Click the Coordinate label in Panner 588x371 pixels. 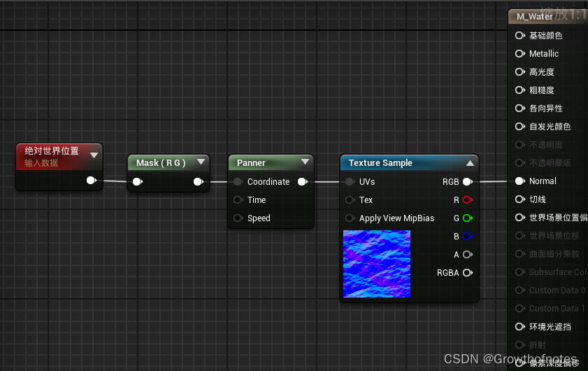click(268, 182)
